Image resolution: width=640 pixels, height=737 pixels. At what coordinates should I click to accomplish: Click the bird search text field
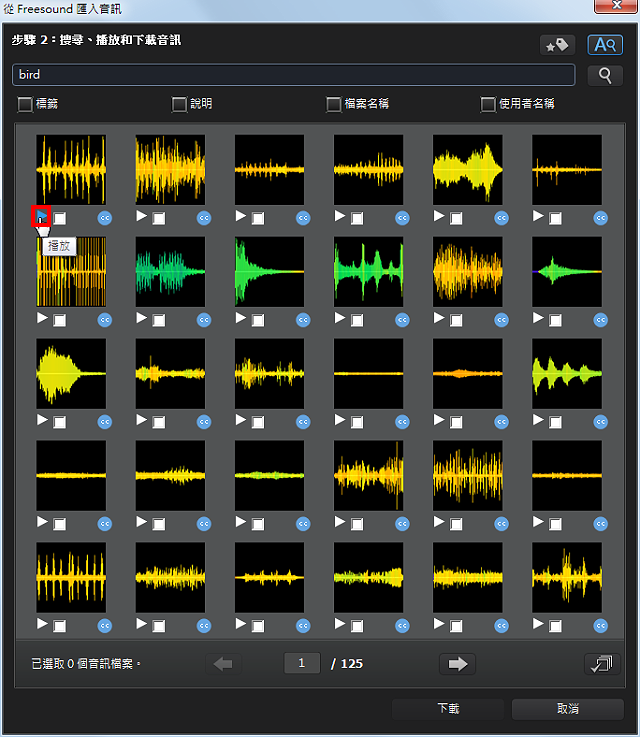[294, 75]
